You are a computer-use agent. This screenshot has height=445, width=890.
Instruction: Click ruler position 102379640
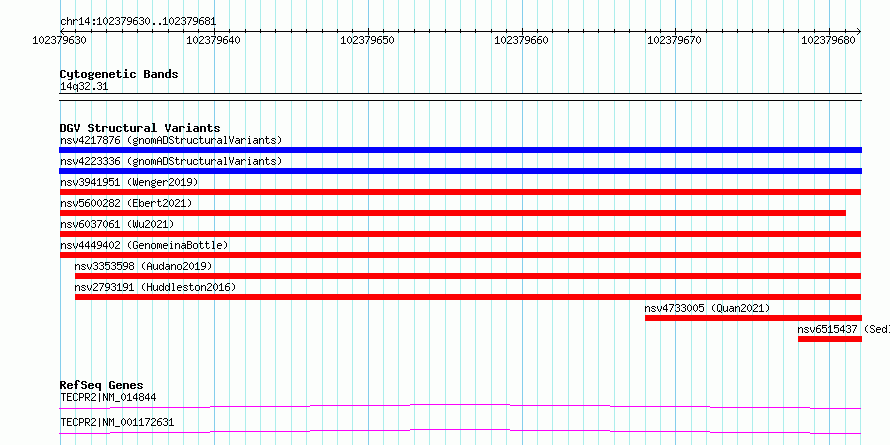click(213, 40)
